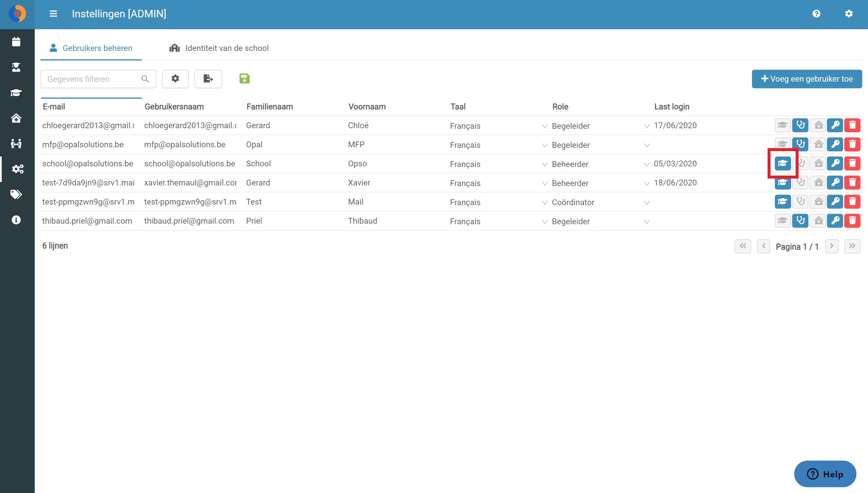The width and height of the screenshot is (868, 493).
Task: Open the graduation cap section in sidebar
Action: pos(16,93)
